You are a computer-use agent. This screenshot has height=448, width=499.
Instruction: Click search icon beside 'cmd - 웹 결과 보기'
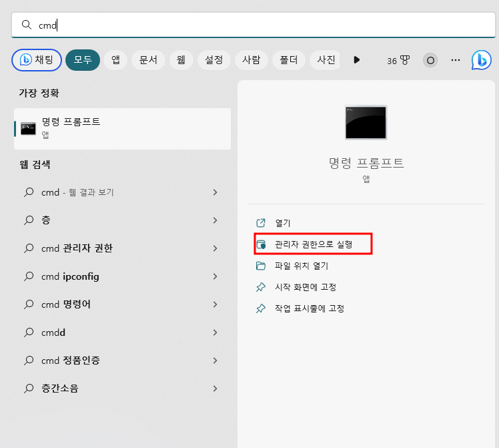pyautogui.click(x=29, y=192)
